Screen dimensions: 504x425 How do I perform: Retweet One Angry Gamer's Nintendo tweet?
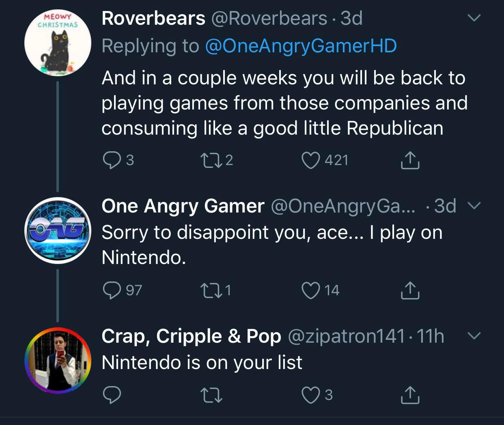coord(211,290)
